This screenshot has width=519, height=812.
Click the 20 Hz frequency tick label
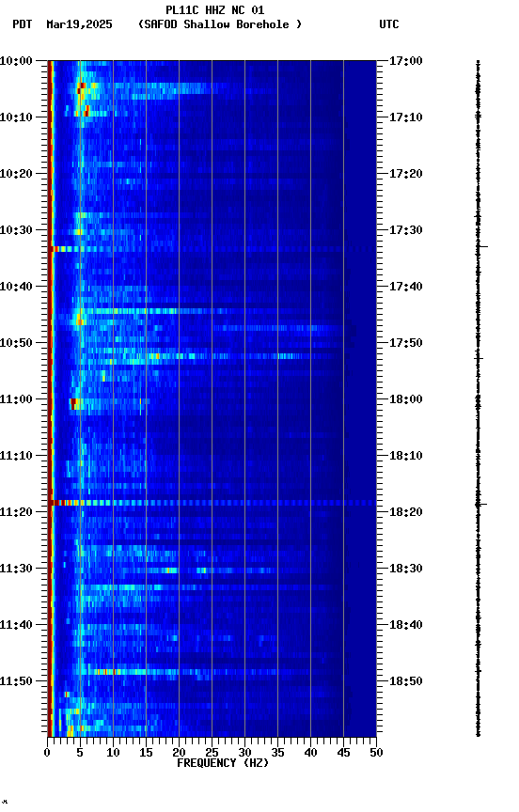(179, 753)
